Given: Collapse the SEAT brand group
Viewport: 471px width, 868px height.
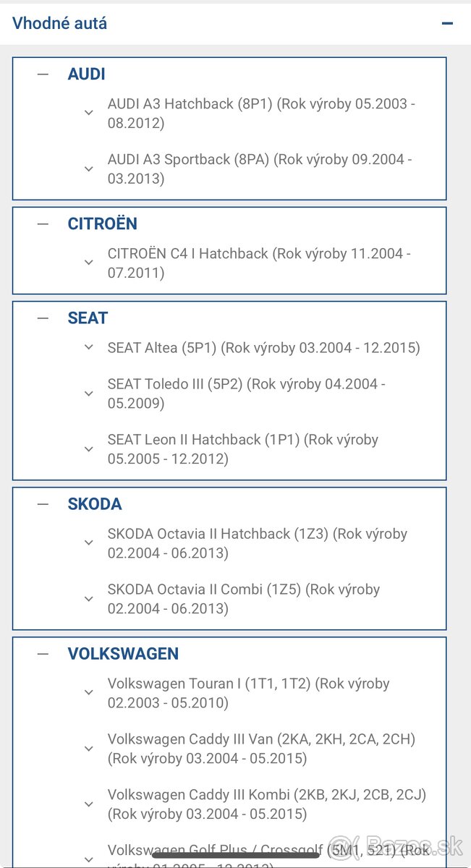Looking at the screenshot, I should click(43, 318).
